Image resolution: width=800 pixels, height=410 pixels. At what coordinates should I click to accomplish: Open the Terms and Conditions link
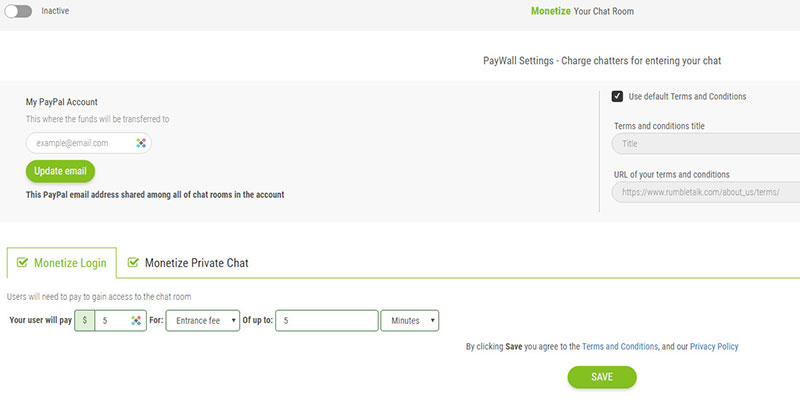(620, 347)
